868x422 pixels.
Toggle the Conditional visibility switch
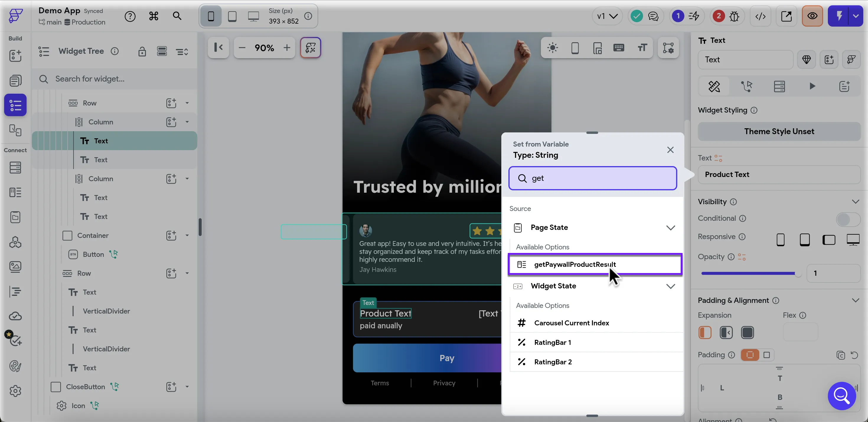click(x=847, y=219)
